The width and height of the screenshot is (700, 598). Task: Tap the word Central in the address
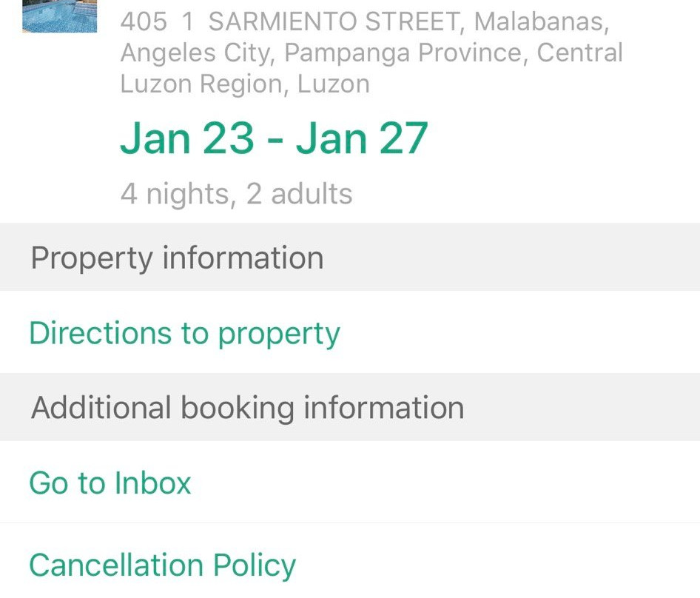click(x=580, y=53)
